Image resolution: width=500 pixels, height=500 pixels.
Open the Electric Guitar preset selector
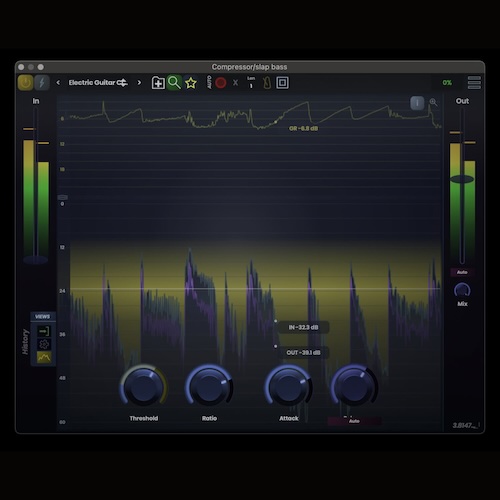coord(98,82)
